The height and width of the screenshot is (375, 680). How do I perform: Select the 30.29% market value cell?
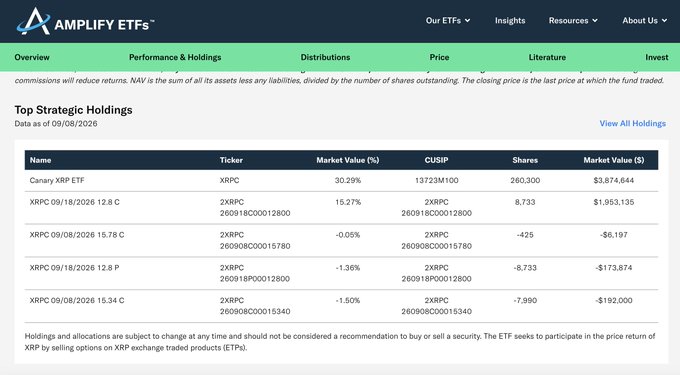348,180
